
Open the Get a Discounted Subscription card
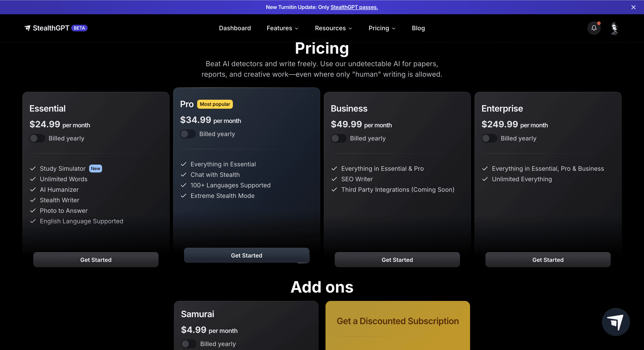(398, 321)
